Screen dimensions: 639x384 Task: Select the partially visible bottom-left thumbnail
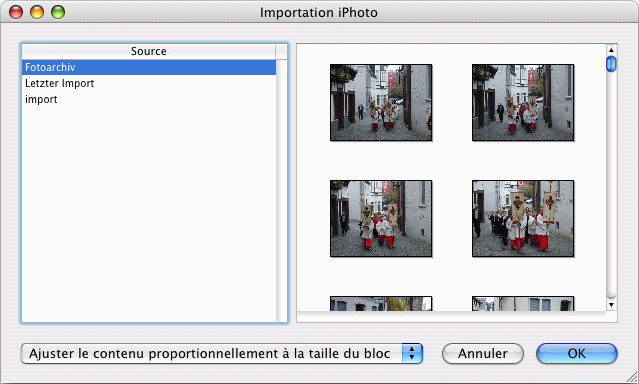coord(381,304)
